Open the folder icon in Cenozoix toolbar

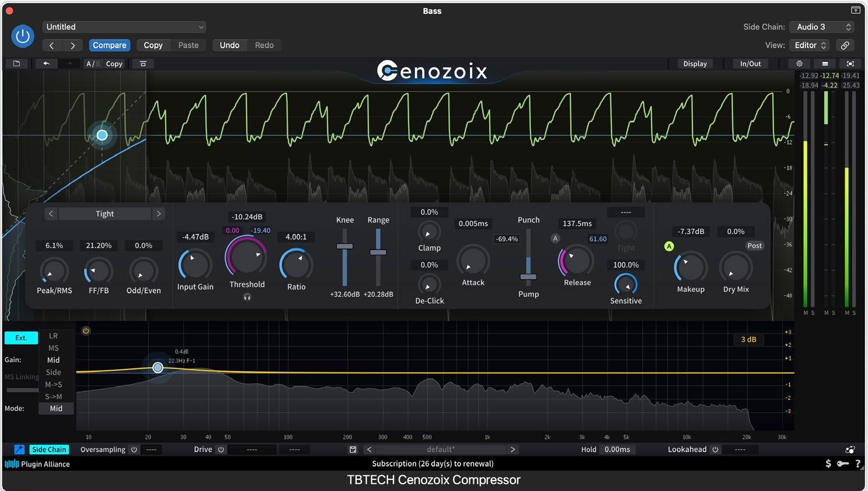pos(16,64)
